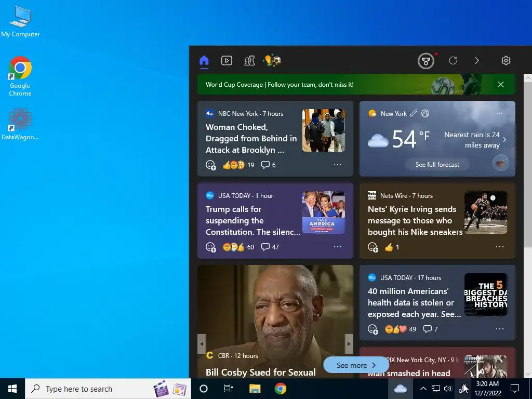Image resolution: width=532 pixels, height=399 pixels.
Task: Dismiss the World Cup Coverage banner
Action: coord(501,85)
